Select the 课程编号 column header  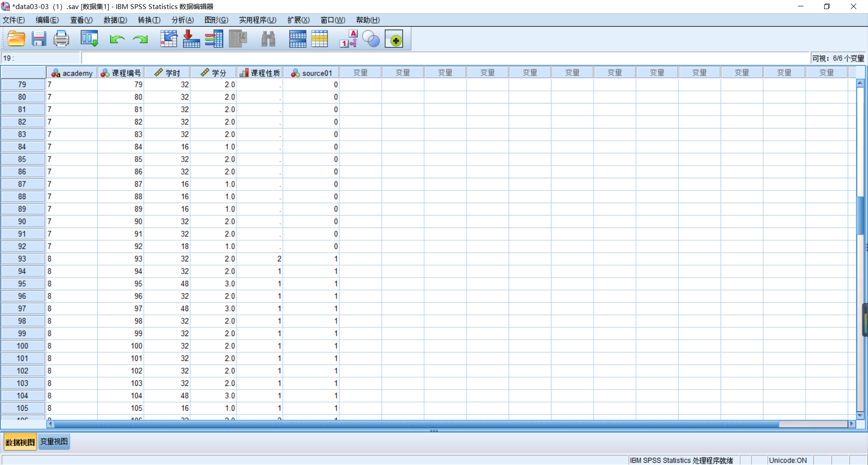(x=121, y=73)
